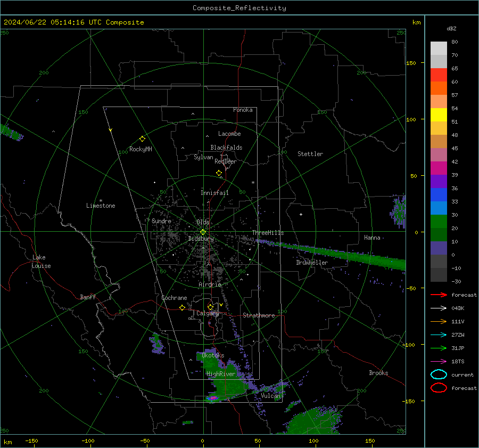This screenshot has width=479, height=448.
Task: Click the blue swatch near 36 dBZ
Action: (x=439, y=194)
